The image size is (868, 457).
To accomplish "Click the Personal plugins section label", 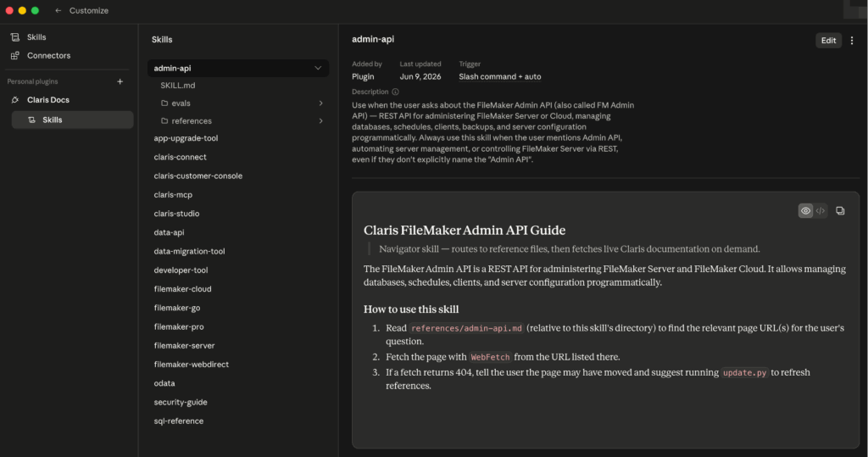I will pyautogui.click(x=33, y=81).
